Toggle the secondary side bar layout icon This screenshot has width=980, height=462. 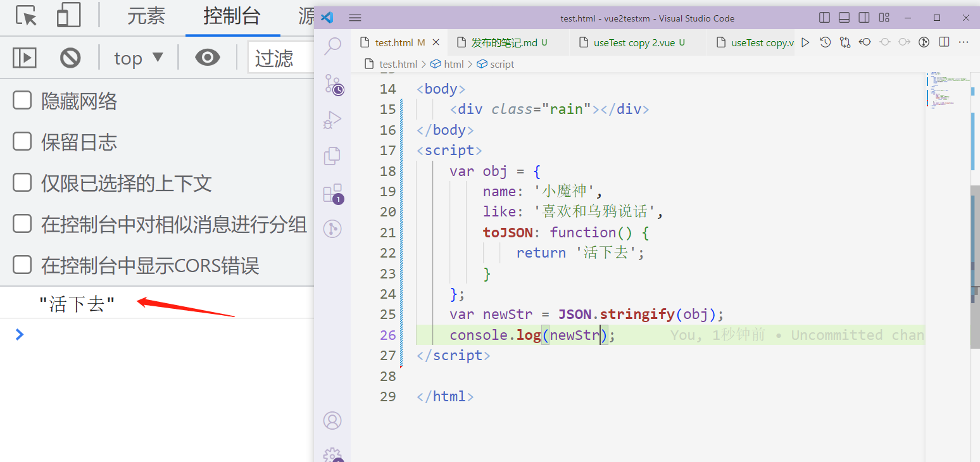coord(864,18)
